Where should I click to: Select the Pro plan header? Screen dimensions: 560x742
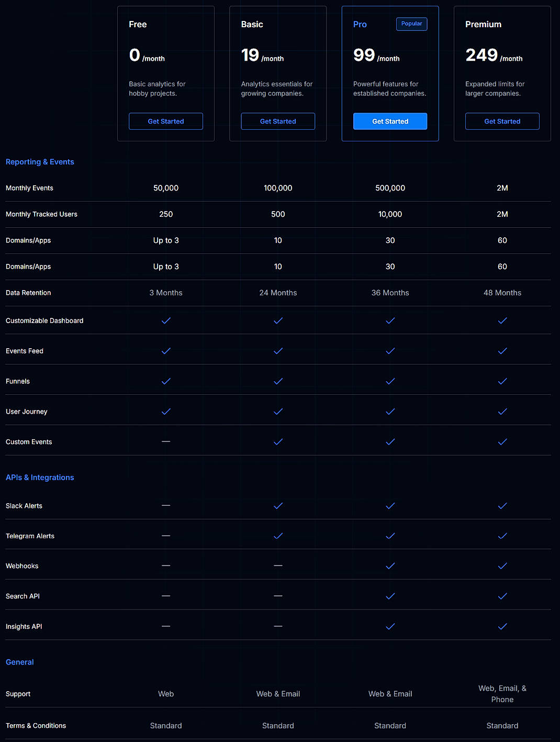click(360, 24)
